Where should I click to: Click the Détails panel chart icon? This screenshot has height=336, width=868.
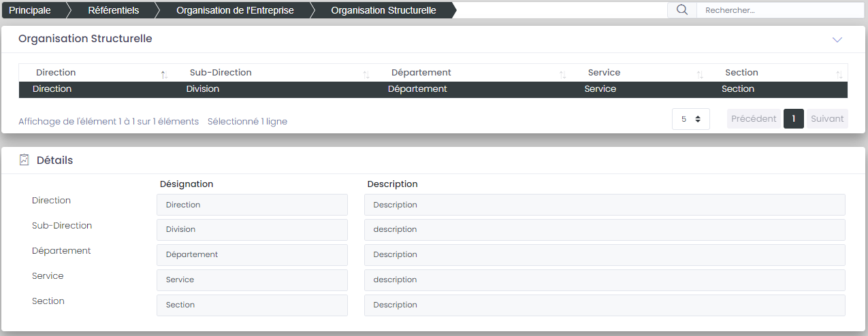pos(25,160)
